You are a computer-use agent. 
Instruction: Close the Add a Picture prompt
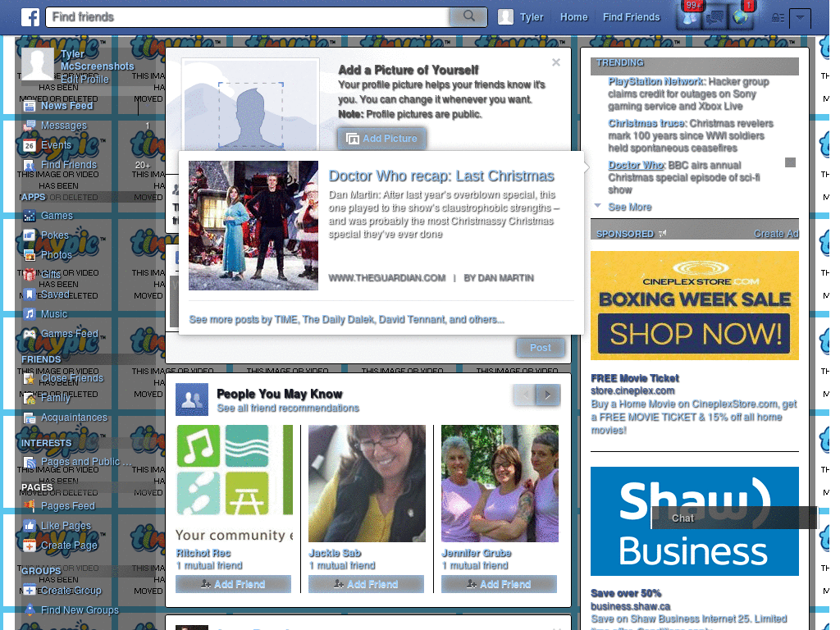[556, 62]
